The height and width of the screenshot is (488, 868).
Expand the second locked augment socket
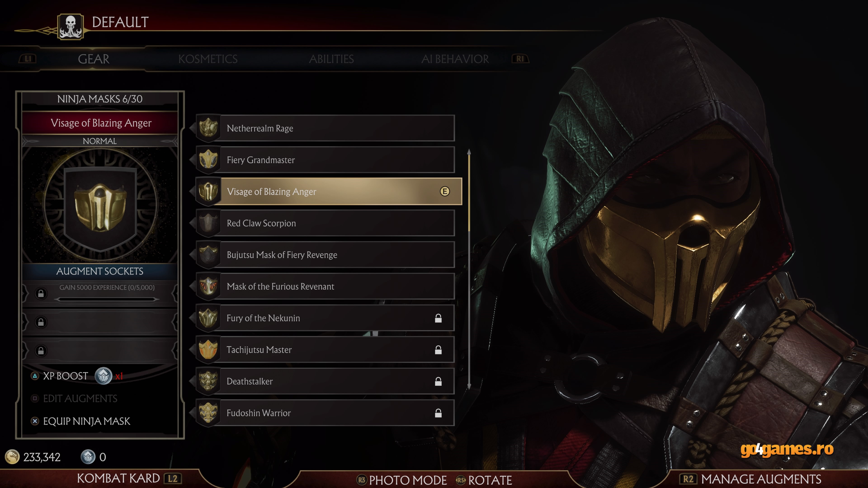tap(100, 322)
